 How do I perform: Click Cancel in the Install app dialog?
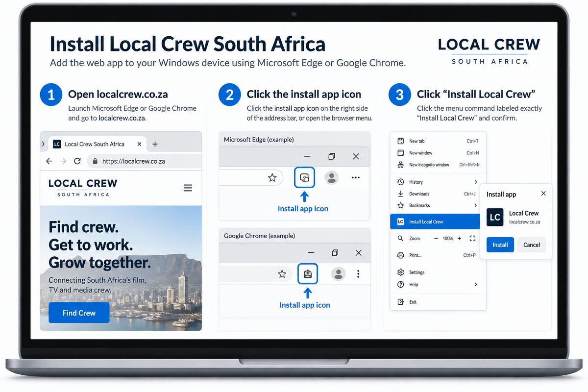click(x=532, y=245)
